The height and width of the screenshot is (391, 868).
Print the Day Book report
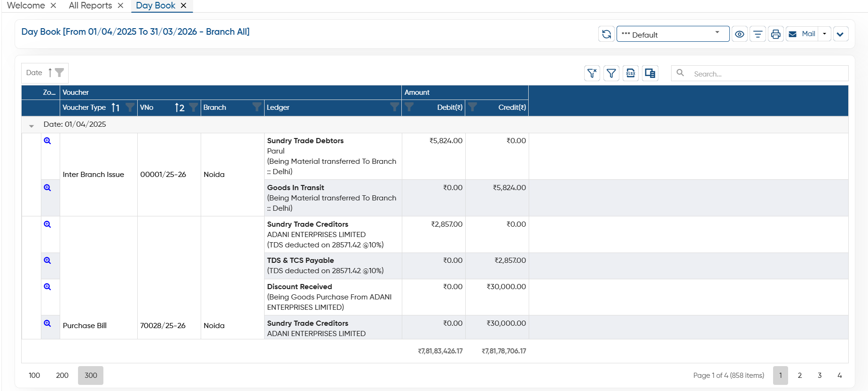(x=775, y=34)
